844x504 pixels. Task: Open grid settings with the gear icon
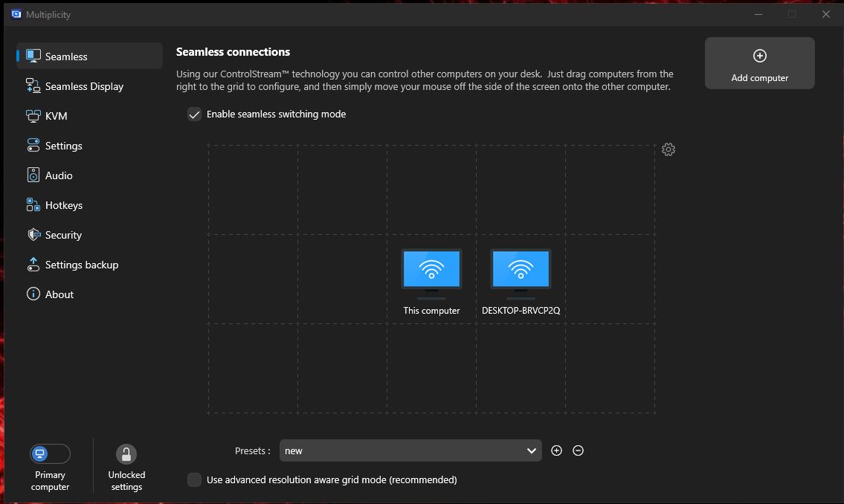669,149
